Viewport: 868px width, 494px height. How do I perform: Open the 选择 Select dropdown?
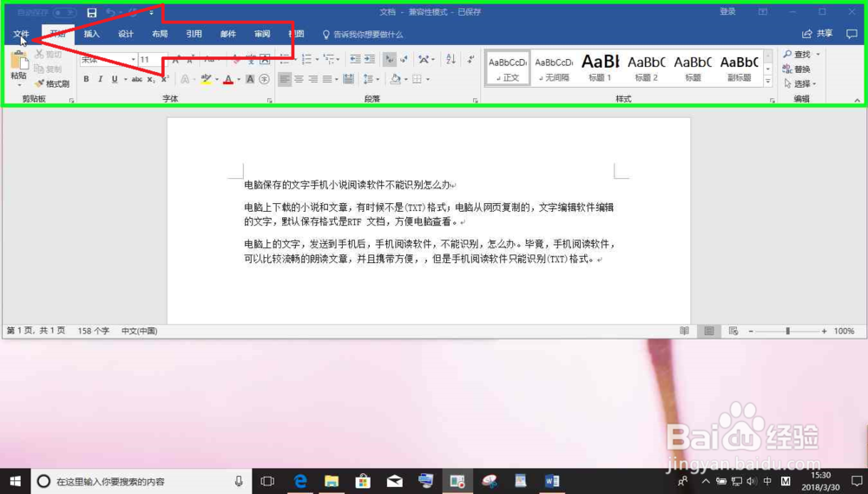[x=800, y=83]
